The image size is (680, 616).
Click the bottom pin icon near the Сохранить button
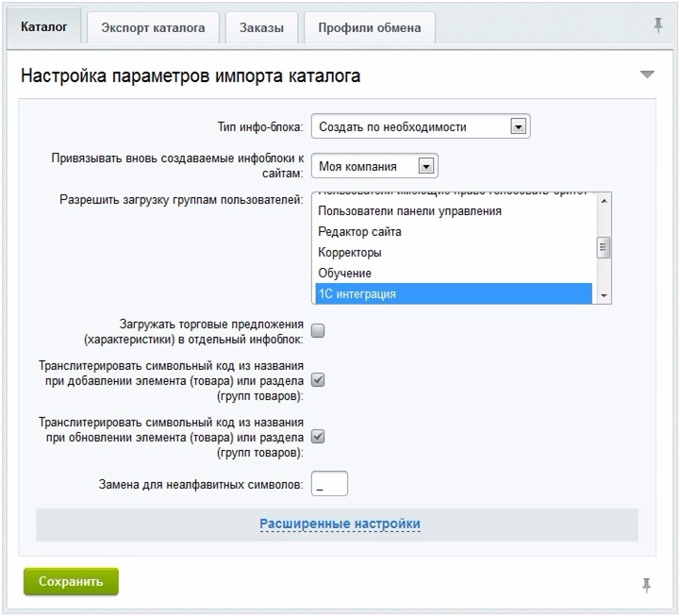click(646, 585)
